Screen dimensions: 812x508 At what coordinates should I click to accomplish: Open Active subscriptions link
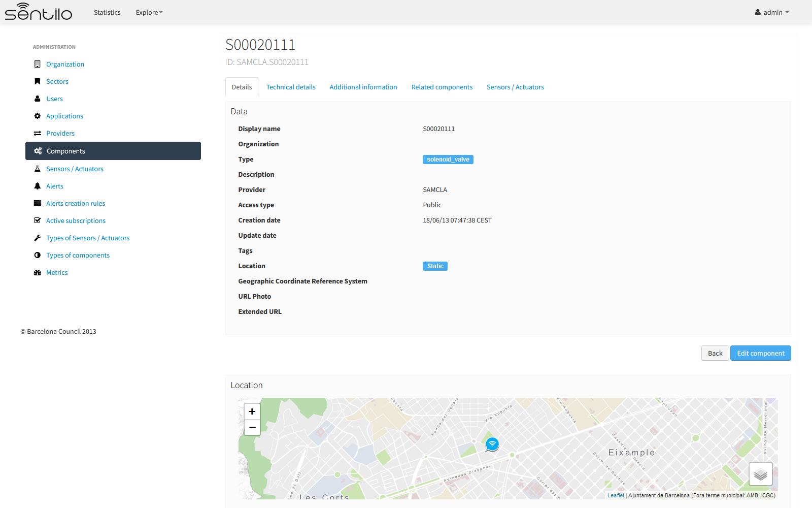click(x=76, y=220)
